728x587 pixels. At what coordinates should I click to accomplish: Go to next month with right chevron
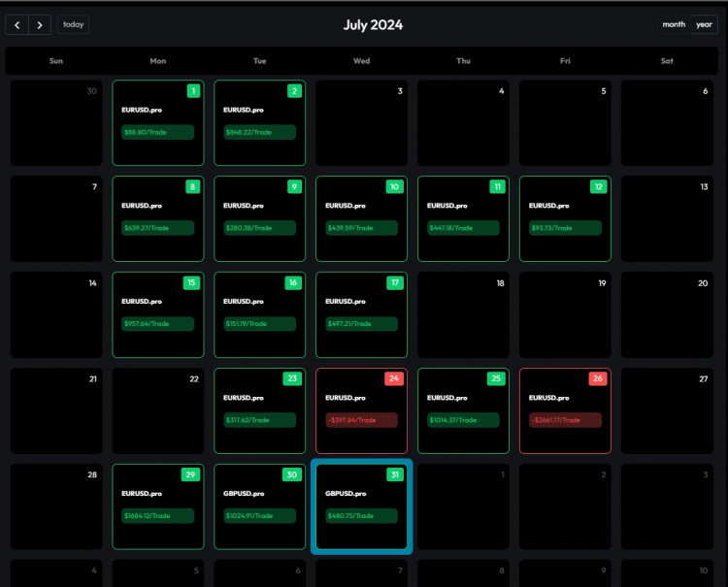pos(40,24)
